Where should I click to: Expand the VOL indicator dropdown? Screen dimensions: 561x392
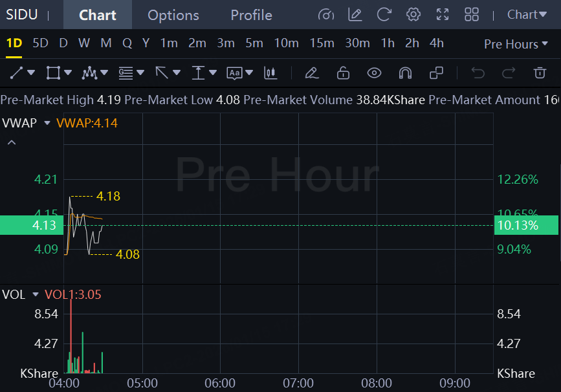coord(36,295)
